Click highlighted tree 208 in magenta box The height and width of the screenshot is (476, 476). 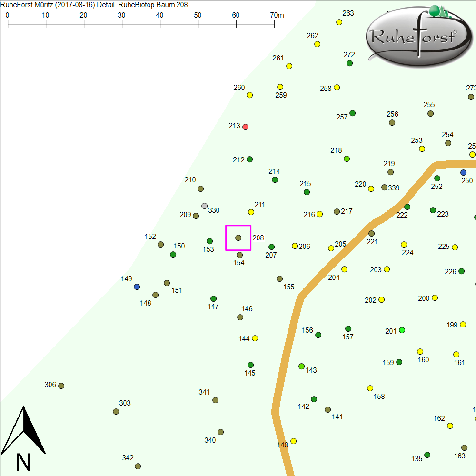[x=238, y=238]
